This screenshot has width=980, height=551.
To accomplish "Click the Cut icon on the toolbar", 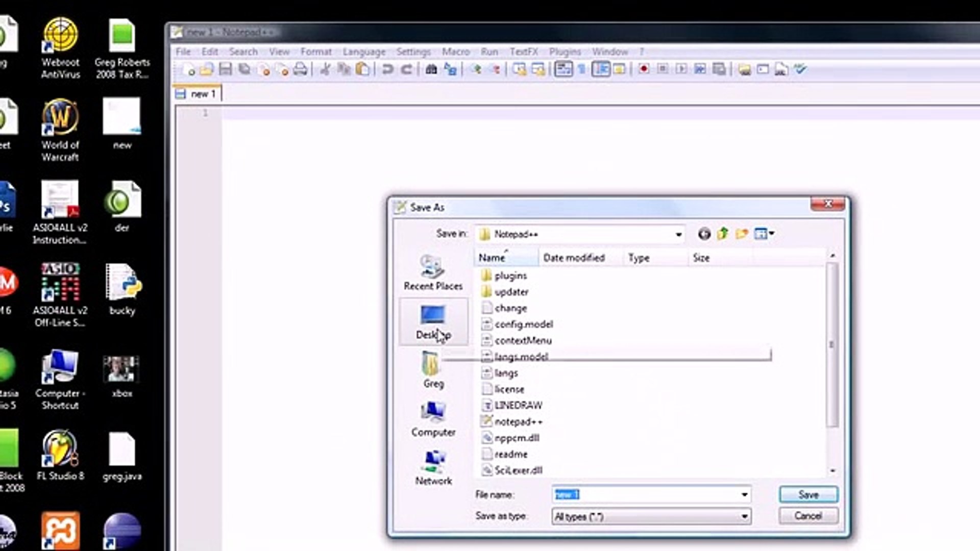I will (325, 69).
